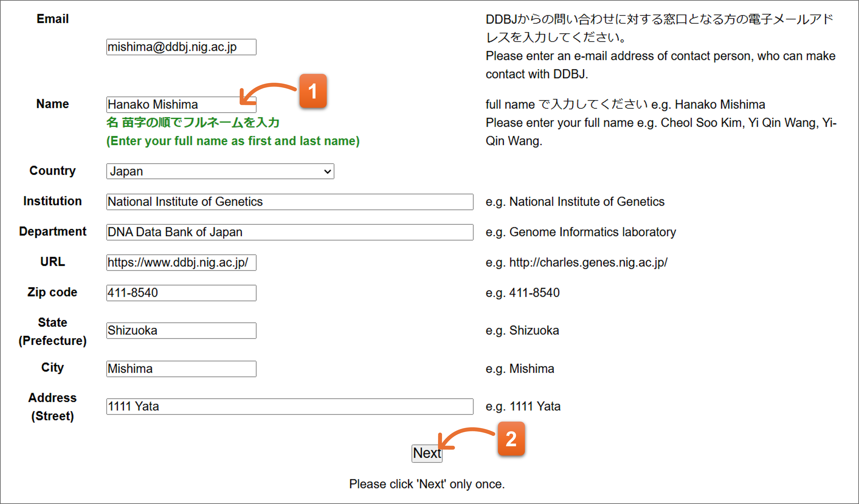Click the Email input field
Screen dimensions: 859x504
point(181,47)
